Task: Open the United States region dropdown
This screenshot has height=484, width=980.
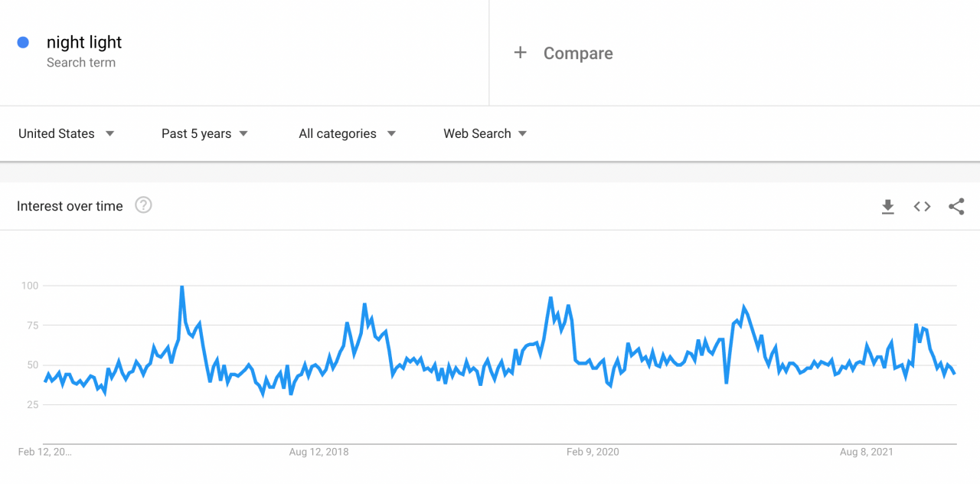Action: [x=66, y=133]
